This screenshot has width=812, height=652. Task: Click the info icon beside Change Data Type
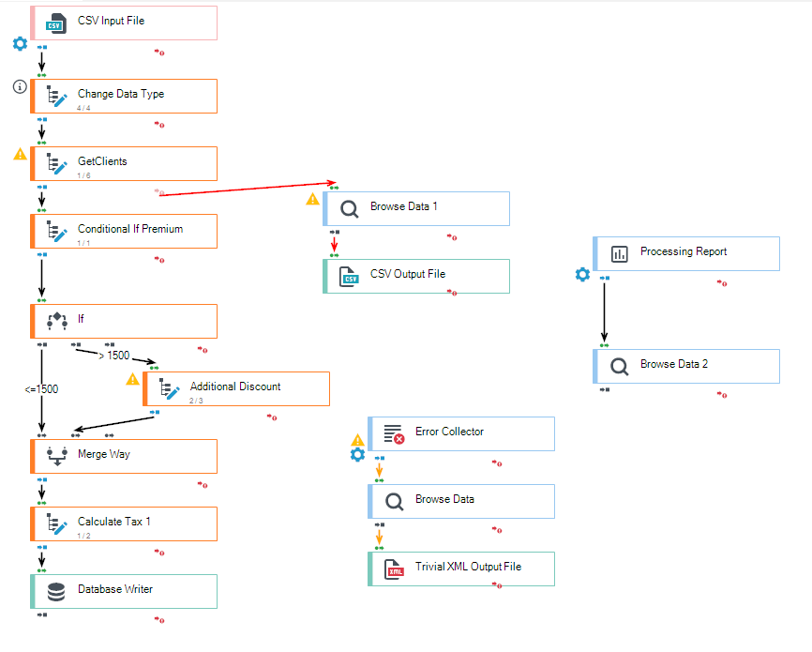(x=20, y=86)
